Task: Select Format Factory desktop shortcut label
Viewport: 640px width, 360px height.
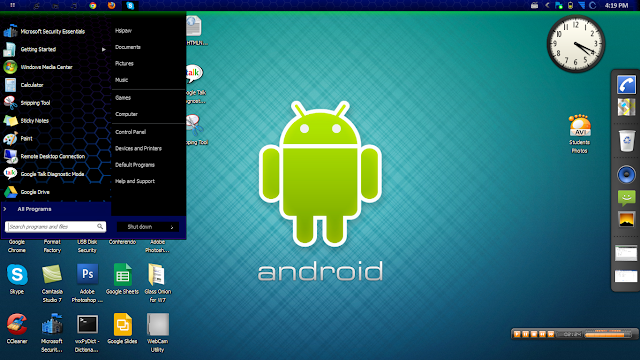Action: 52,246
